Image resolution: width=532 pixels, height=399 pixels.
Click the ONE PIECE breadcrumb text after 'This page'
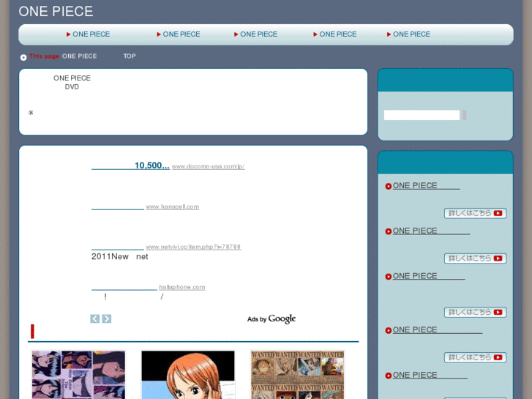(79, 56)
